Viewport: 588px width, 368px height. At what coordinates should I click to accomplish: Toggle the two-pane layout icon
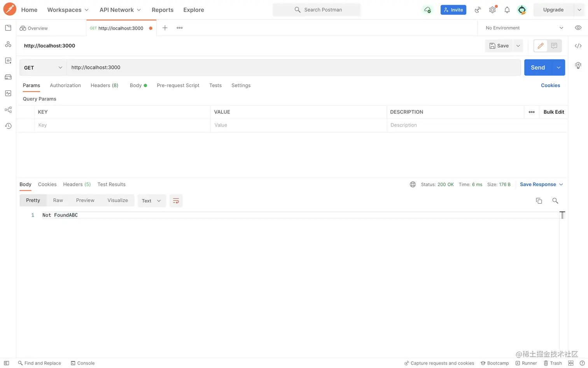571,363
